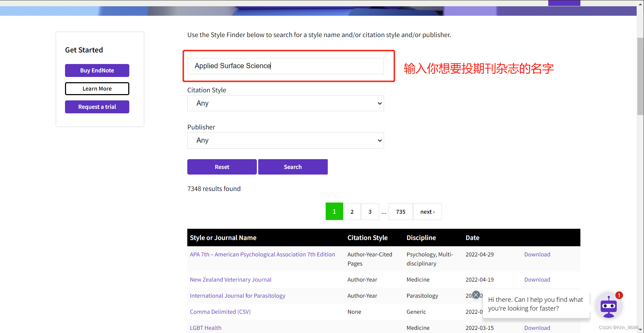Click the Learn More button
Screen dimensions: 644x333
pyautogui.click(x=97, y=88)
